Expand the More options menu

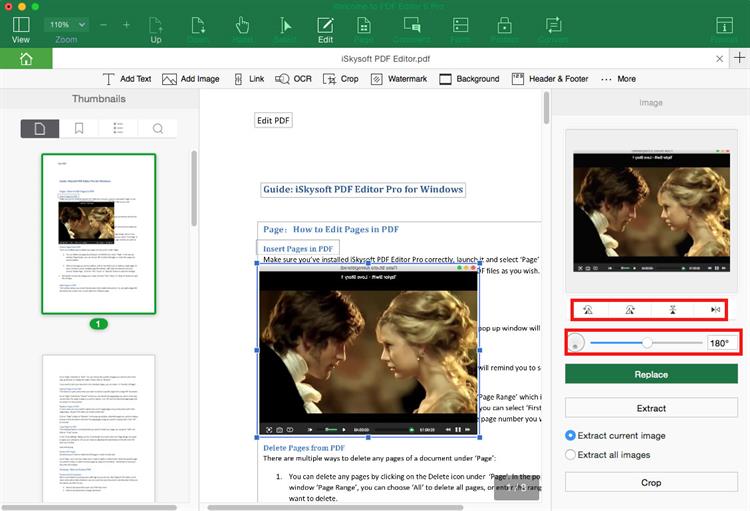click(618, 79)
